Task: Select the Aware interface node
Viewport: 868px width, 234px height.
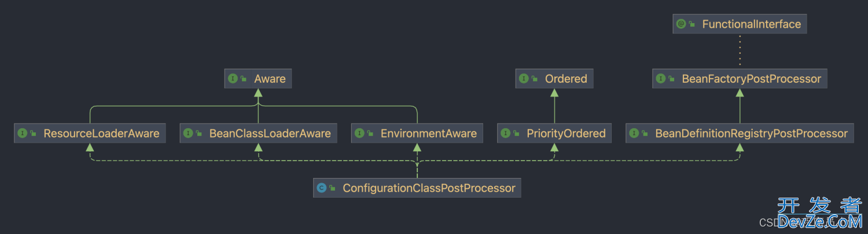Action: click(258, 79)
